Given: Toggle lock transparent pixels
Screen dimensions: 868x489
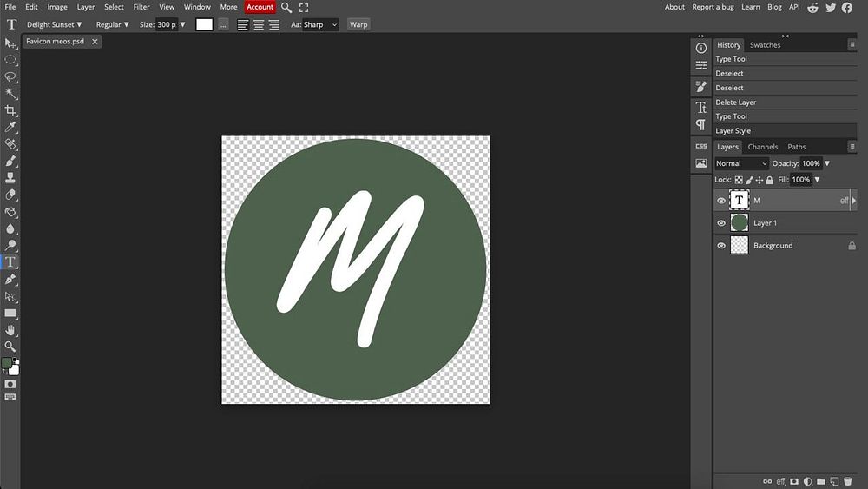Looking at the screenshot, I should pyautogui.click(x=739, y=180).
